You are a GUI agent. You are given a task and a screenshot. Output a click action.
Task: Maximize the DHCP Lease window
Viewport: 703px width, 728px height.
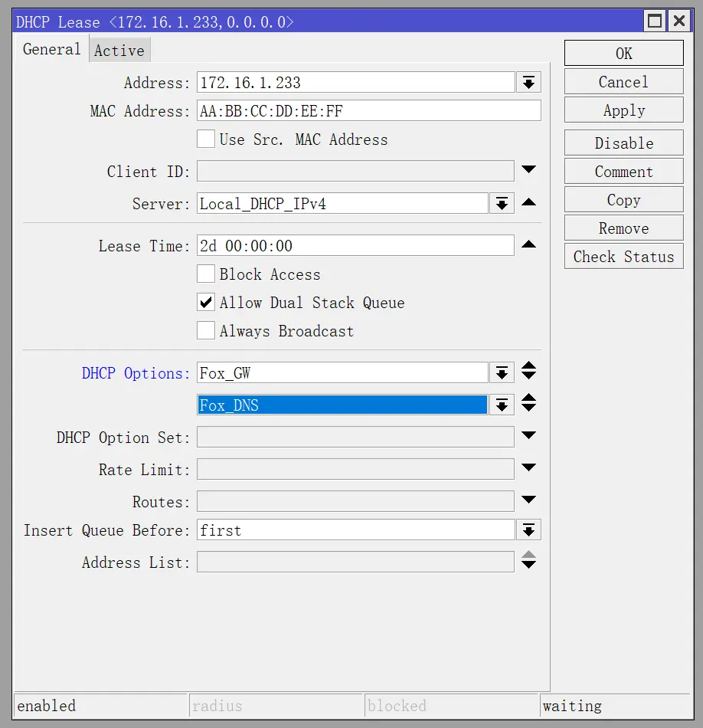click(655, 21)
